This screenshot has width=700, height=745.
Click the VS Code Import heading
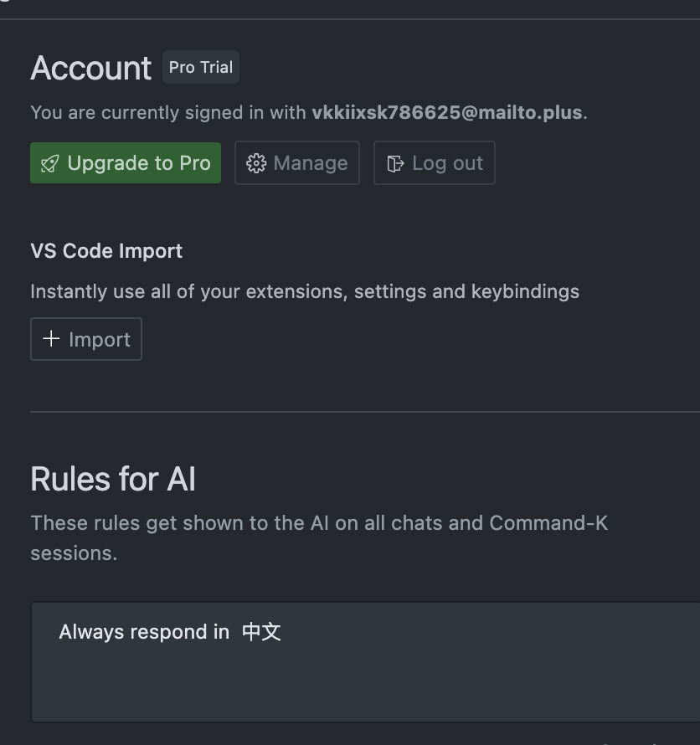[106, 251]
